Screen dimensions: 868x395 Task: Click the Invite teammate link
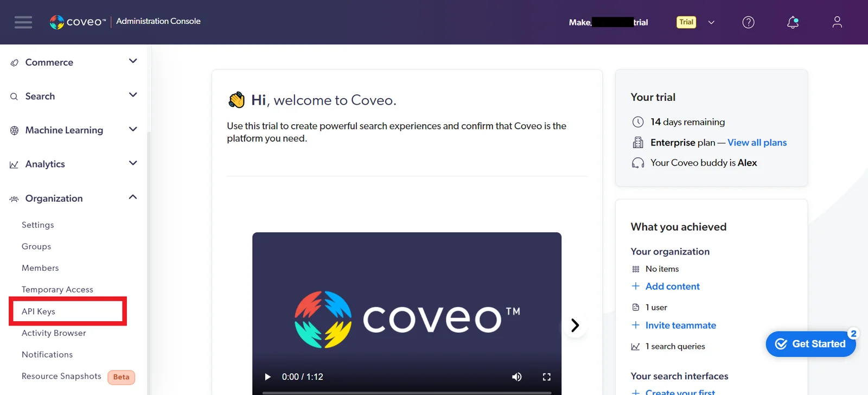tap(681, 325)
